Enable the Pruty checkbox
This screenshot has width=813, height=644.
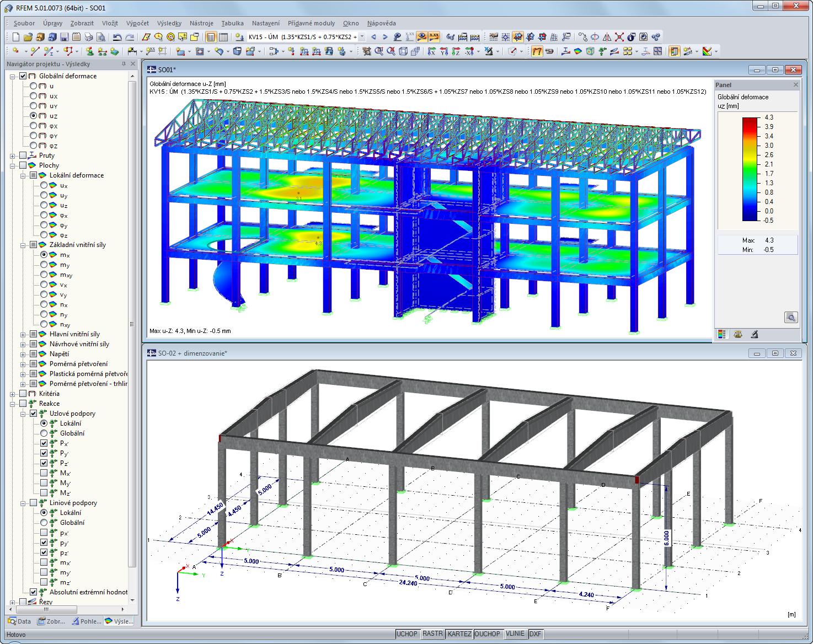[23, 155]
